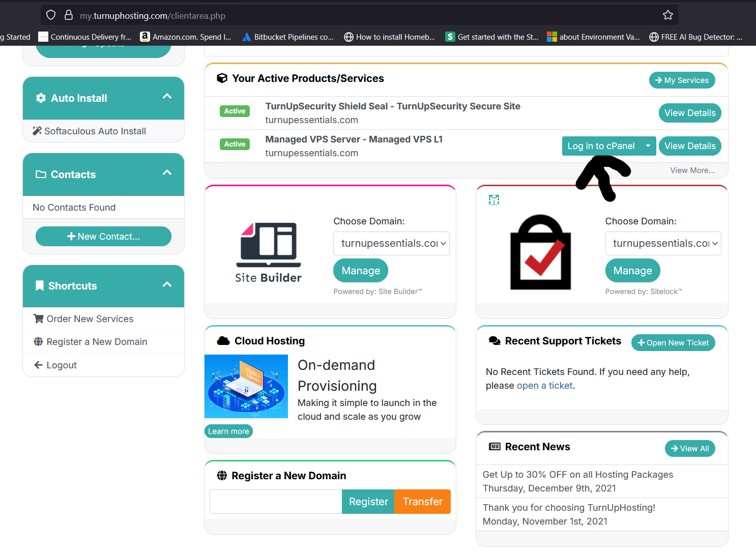Collapse the Contacts panel chevron
The width and height of the screenshot is (756, 553).
coord(167,172)
